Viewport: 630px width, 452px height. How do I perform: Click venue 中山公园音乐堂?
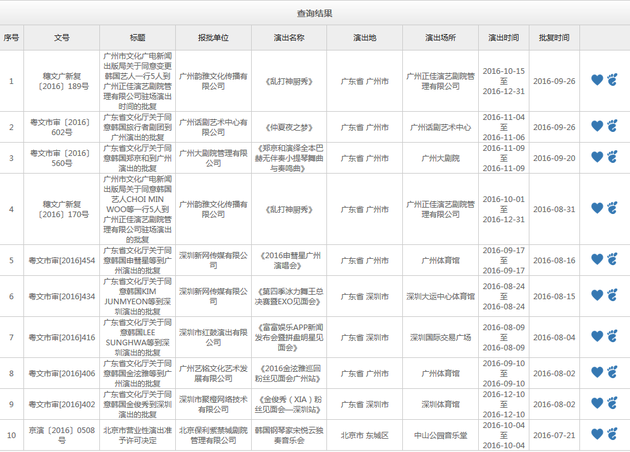(x=440, y=436)
